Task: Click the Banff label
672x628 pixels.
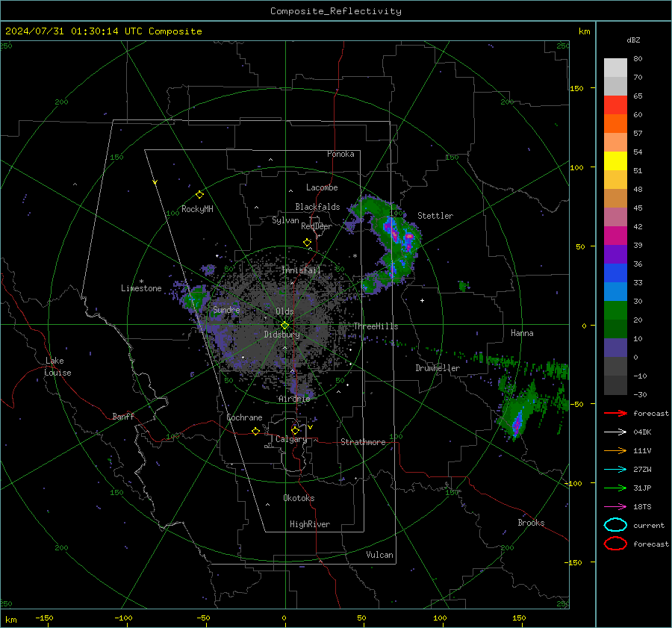Action: (123, 416)
